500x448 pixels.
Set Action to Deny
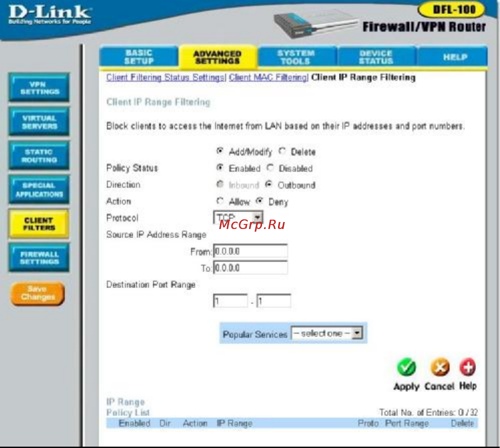(259, 201)
